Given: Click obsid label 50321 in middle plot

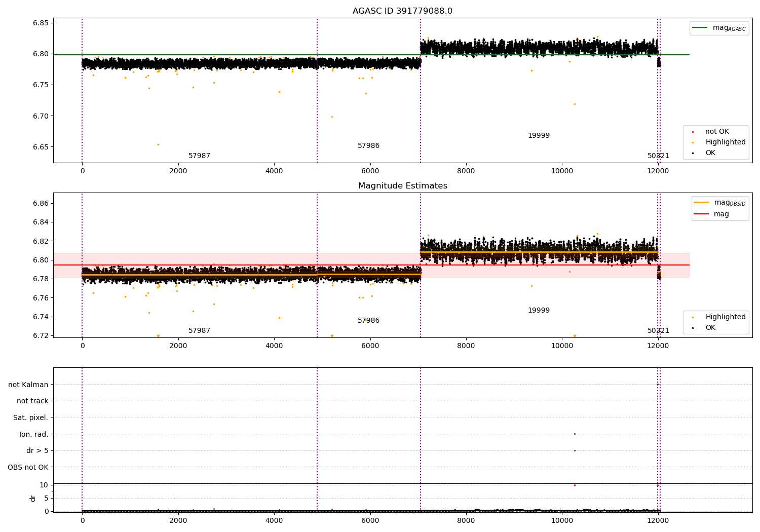Looking at the screenshot, I should tap(658, 331).
